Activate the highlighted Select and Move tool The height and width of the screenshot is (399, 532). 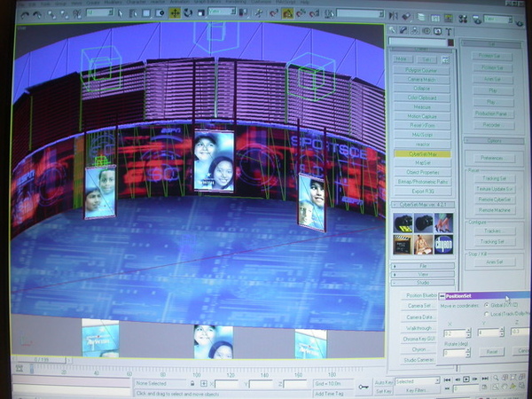pyautogui.click(x=175, y=13)
